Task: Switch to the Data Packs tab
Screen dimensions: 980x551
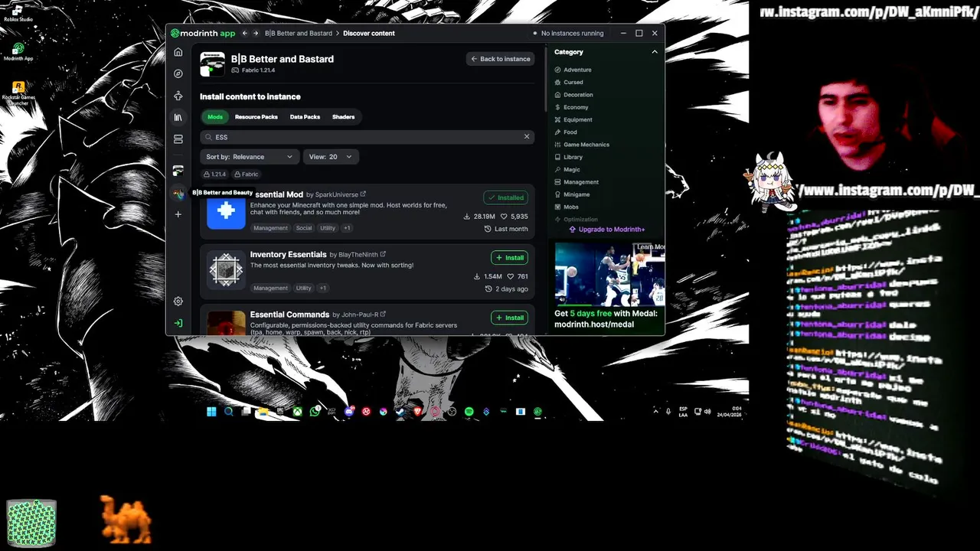Action: pyautogui.click(x=305, y=117)
